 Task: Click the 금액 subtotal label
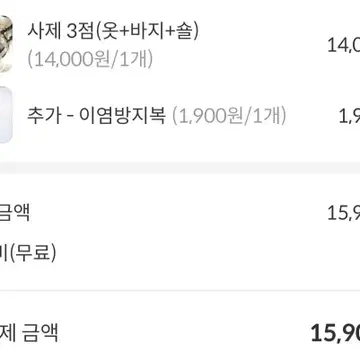point(15,213)
